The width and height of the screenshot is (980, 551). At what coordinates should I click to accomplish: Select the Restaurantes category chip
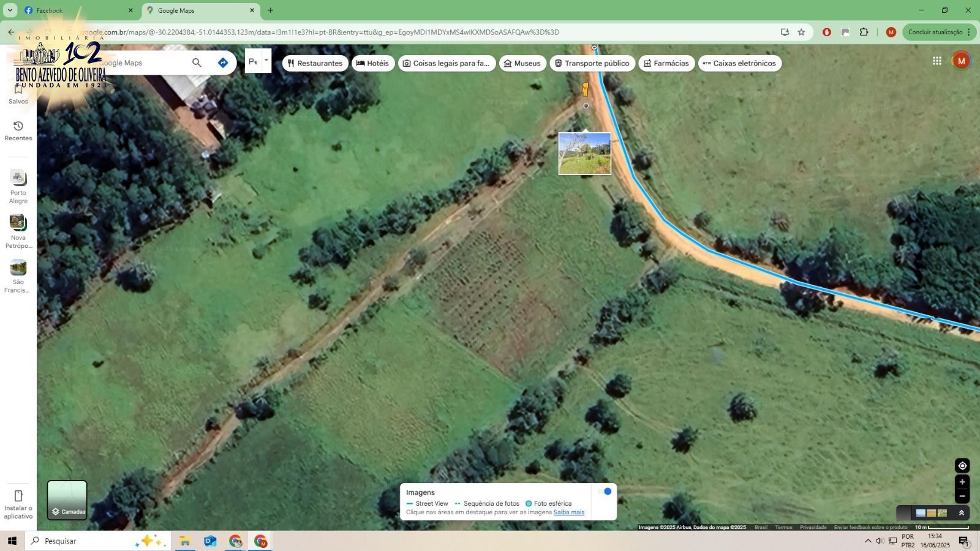click(315, 63)
